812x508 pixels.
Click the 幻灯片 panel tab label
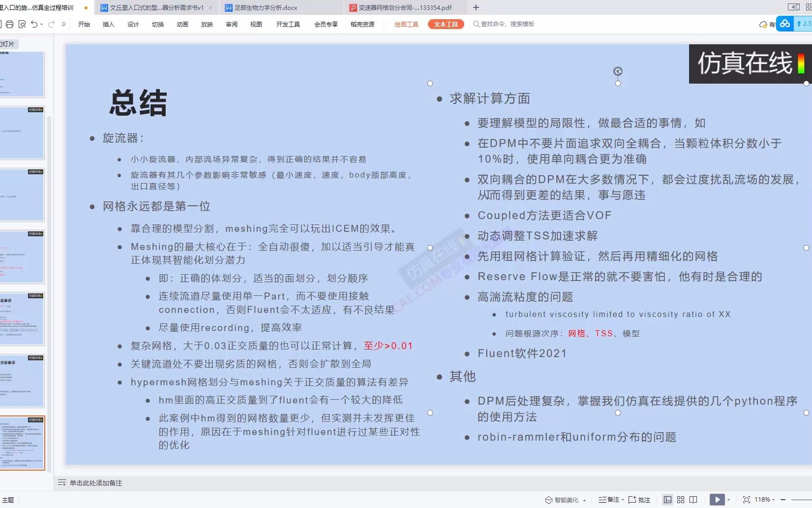pyautogui.click(x=8, y=44)
